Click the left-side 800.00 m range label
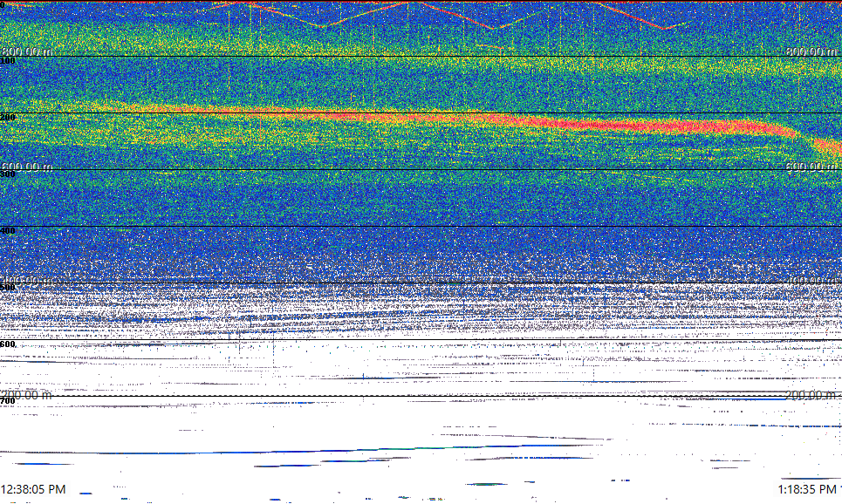This screenshot has width=842, height=504. (x=26, y=51)
